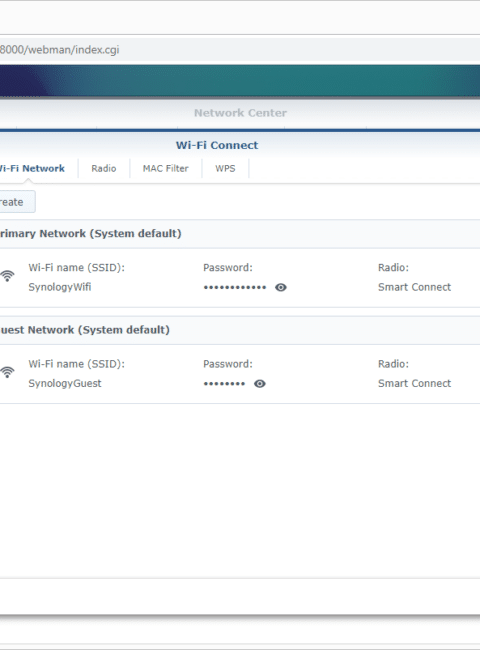This screenshot has height=650, width=480.
Task: Click the browser address bar URL
Action: point(59,50)
